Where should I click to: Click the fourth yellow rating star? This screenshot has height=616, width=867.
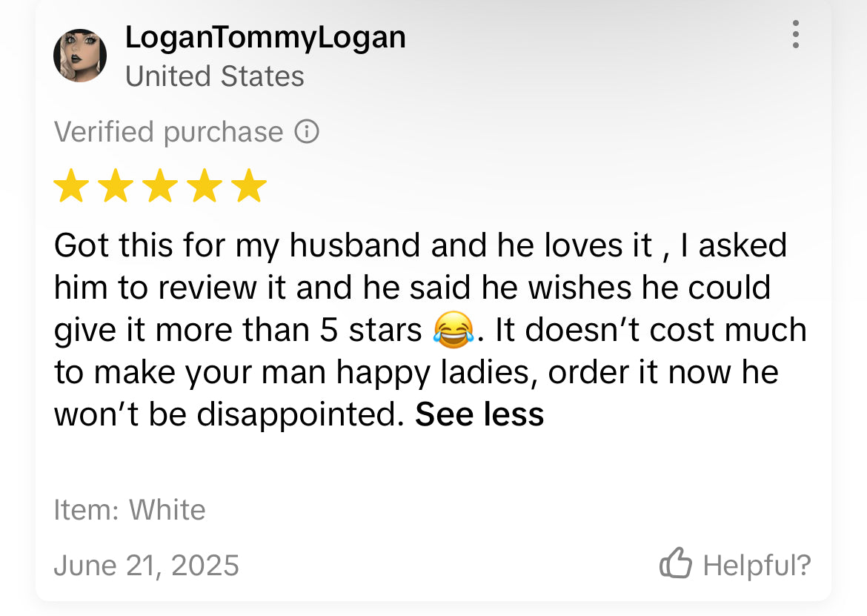tap(205, 186)
